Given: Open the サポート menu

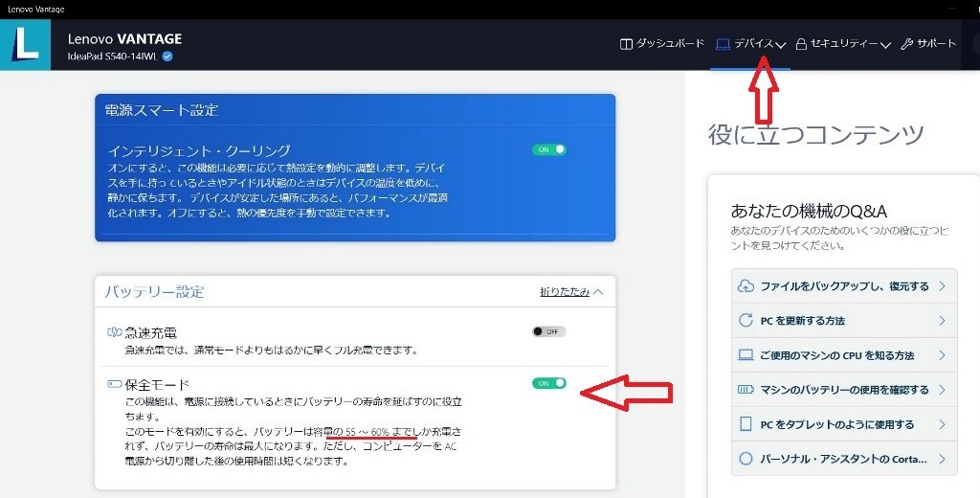Looking at the screenshot, I should click(928, 44).
